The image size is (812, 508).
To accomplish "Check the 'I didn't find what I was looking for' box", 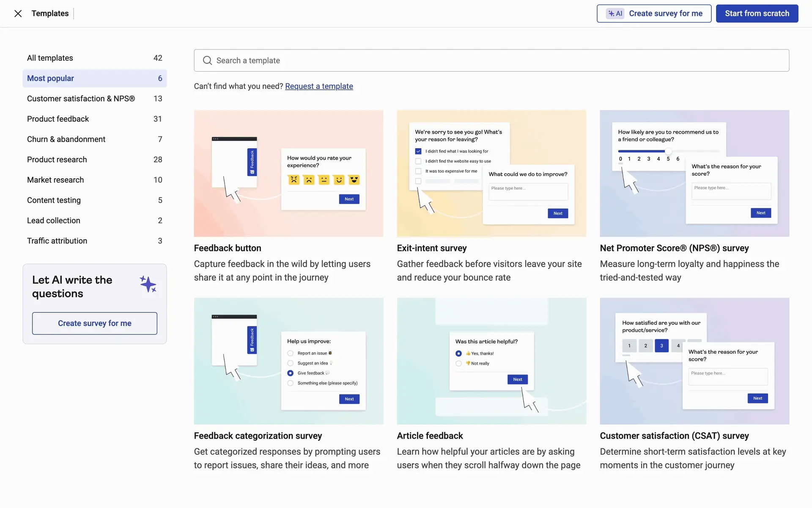I will coord(418,151).
